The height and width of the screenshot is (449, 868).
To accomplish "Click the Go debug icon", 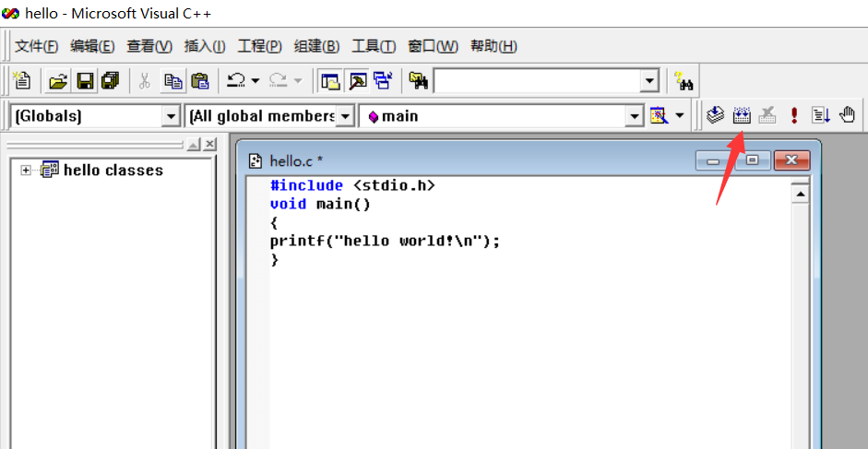I will 820,115.
